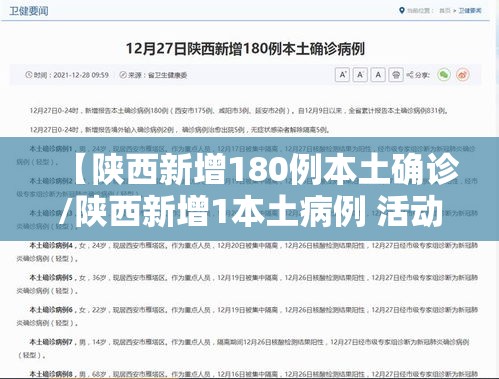
Task: Click the source icon beside 来源
Action: [x=123, y=75]
